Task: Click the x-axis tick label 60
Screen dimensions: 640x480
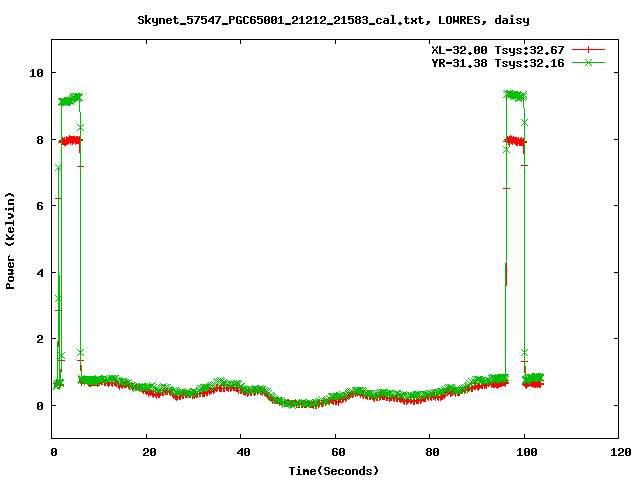Action: (338, 452)
